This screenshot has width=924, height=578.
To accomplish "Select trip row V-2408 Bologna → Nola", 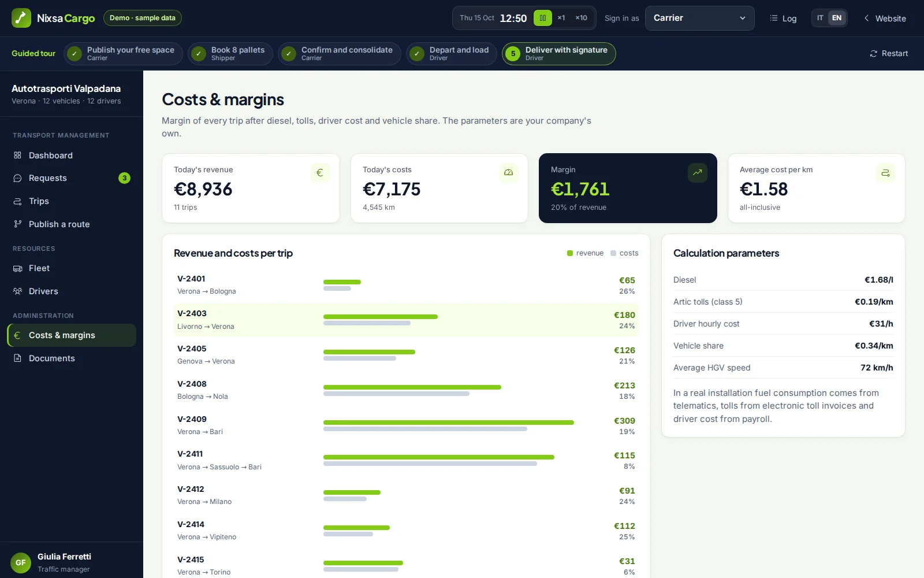I will pos(406,390).
